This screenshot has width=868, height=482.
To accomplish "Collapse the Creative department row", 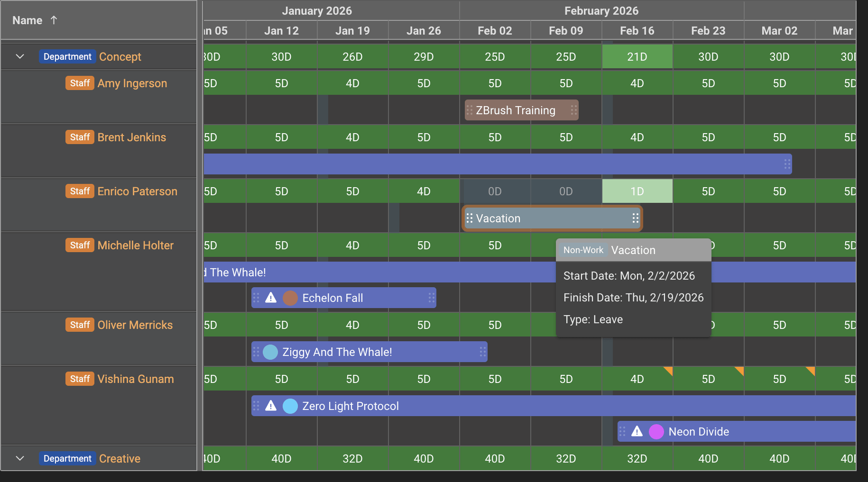I will coord(20,458).
